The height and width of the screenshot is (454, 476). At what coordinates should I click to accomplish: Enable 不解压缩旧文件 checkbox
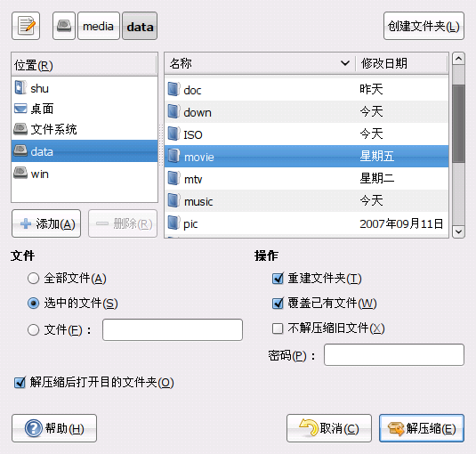[278, 328]
